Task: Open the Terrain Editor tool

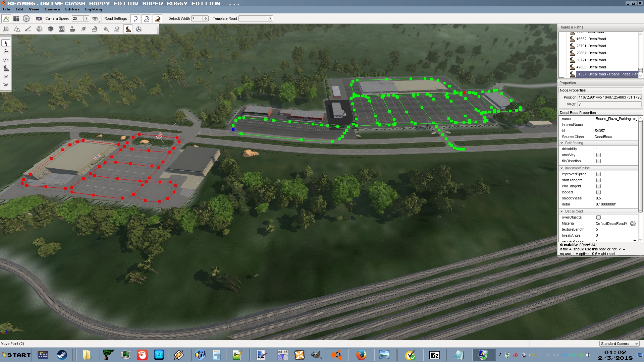Action: point(17,29)
